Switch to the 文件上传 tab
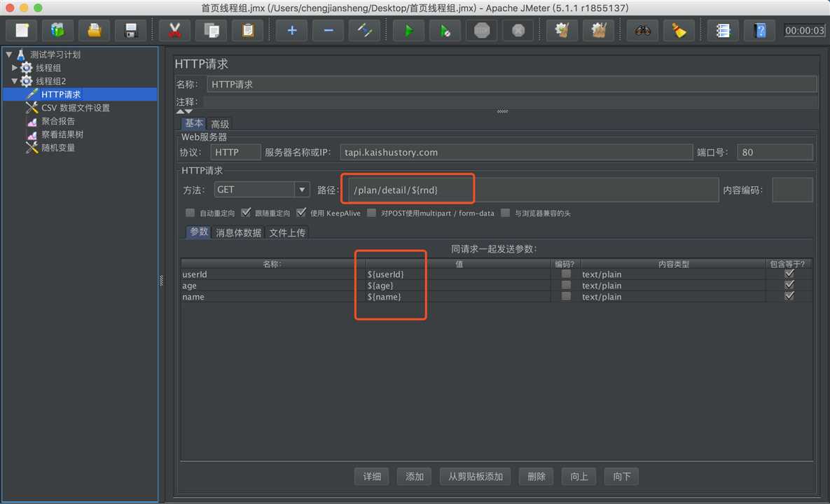Screen dimensions: 830x504 pos(287,232)
